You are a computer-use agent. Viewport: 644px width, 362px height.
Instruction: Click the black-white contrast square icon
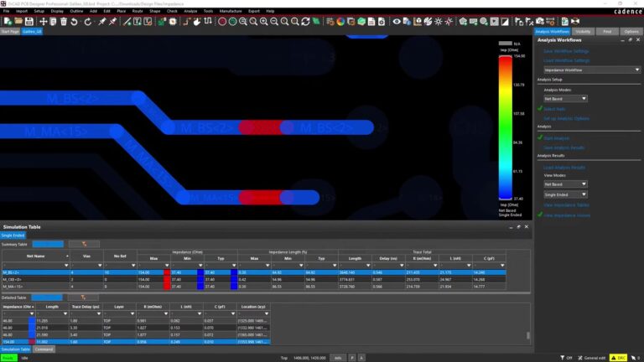505,21
